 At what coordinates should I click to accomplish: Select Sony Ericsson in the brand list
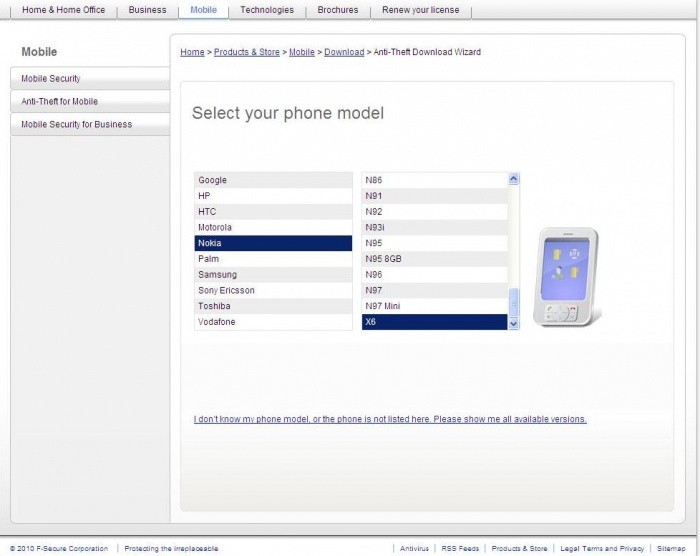pos(273,290)
